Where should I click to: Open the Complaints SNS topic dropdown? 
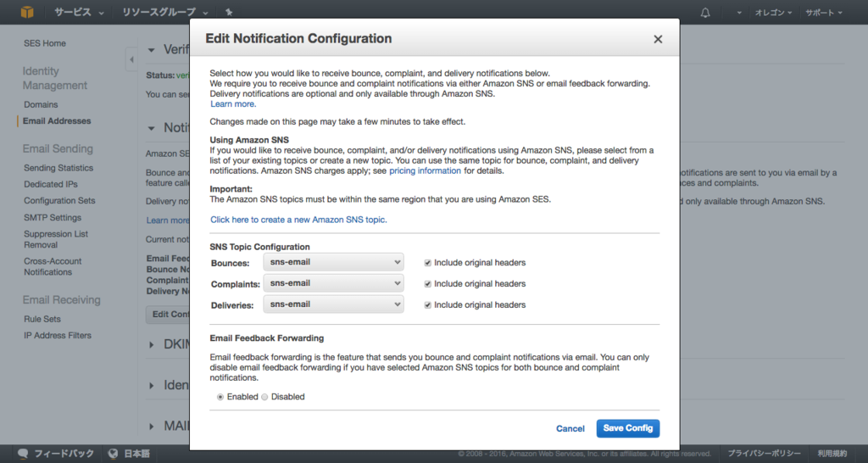(x=333, y=283)
